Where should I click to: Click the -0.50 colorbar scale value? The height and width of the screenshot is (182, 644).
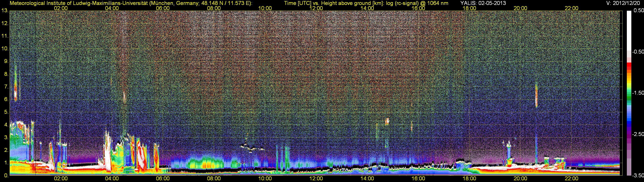tap(638, 52)
